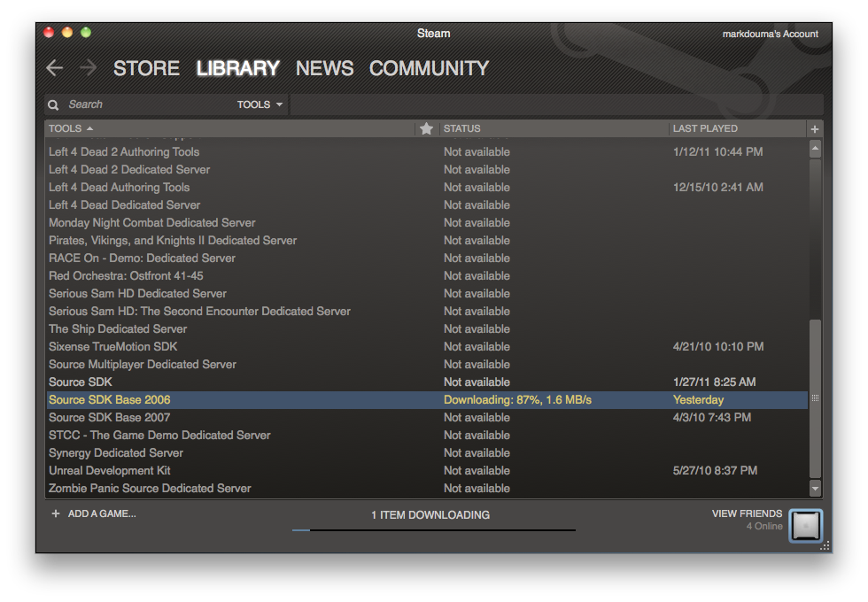Select RACE On - Demo: Dedicated Server
This screenshot has width=868, height=602.
pyautogui.click(x=427, y=258)
